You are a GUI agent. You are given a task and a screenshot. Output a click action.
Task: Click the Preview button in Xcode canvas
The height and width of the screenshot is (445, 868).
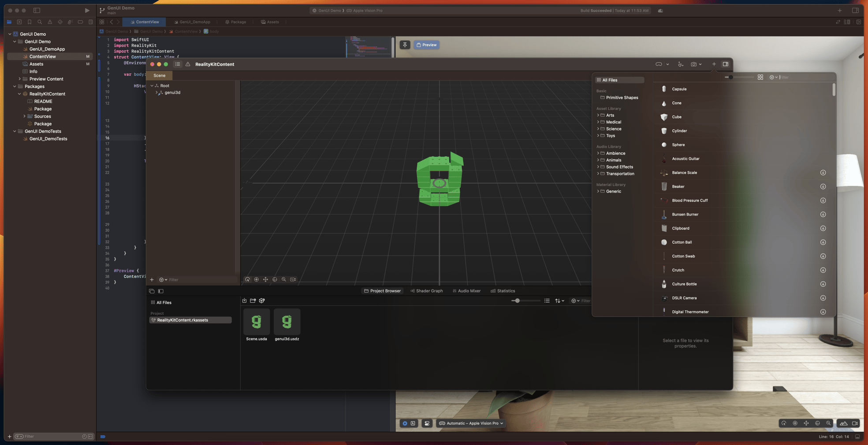point(426,45)
